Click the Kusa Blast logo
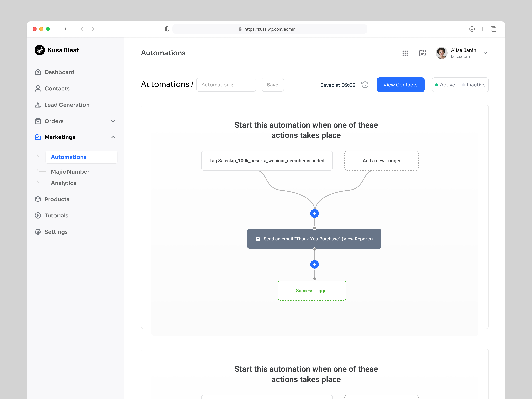The width and height of the screenshot is (532, 399). pyautogui.click(x=40, y=50)
